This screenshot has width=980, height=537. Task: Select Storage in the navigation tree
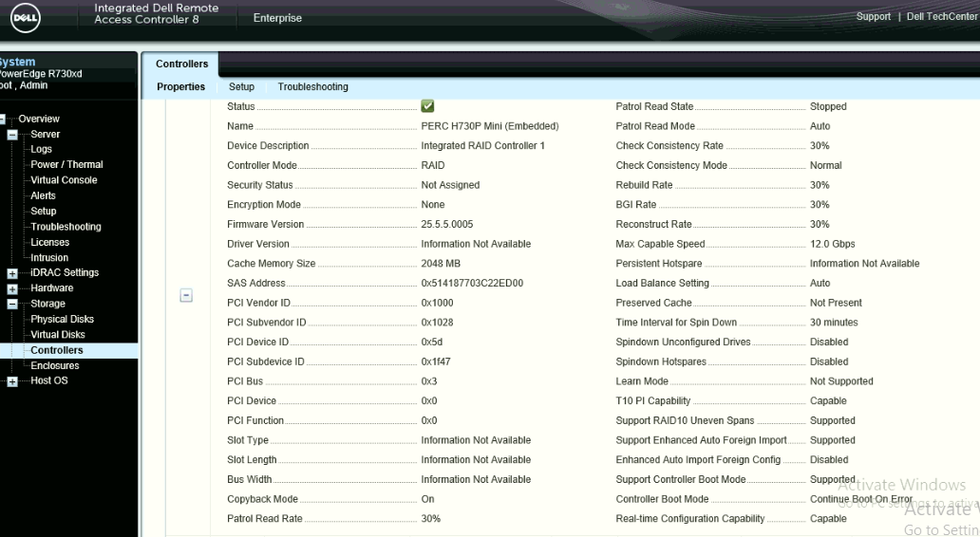pos(47,304)
